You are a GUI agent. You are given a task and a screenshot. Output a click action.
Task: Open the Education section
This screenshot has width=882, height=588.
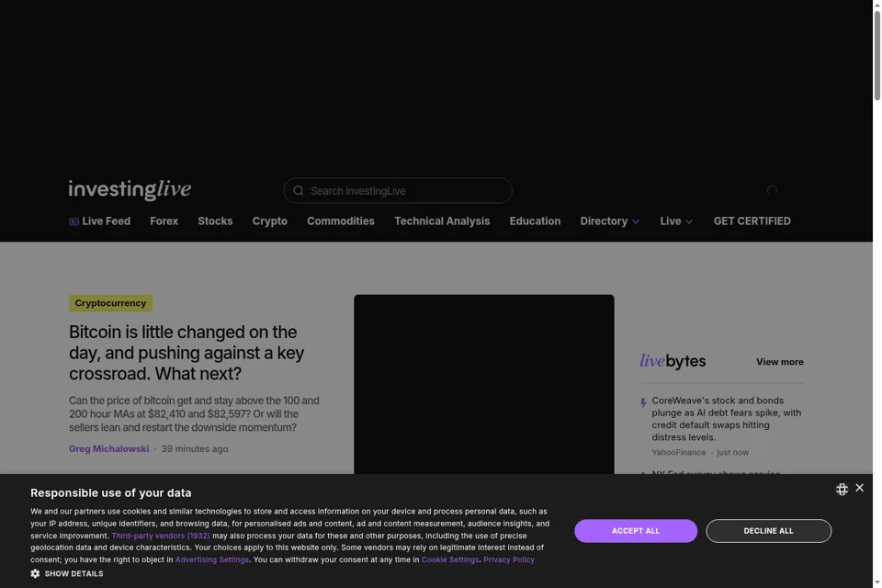click(535, 221)
